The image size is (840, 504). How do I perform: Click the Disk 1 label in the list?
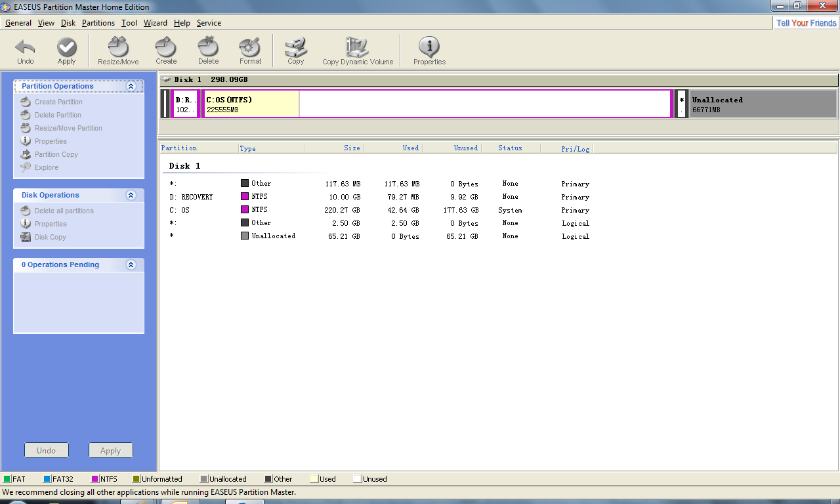click(x=184, y=166)
